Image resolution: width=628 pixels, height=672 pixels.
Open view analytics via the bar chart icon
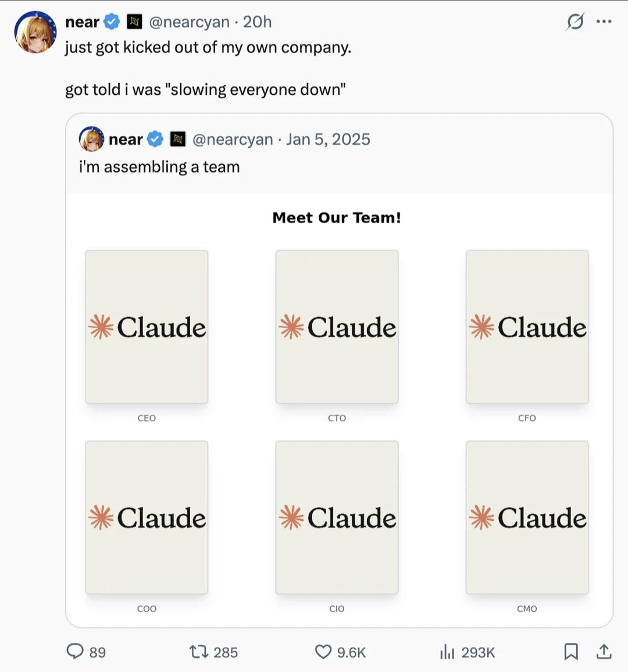coord(447,652)
